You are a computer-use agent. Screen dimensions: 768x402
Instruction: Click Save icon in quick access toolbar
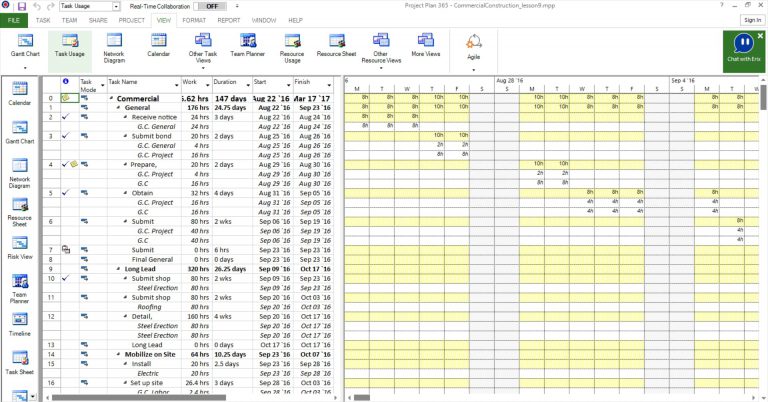click(x=22, y=6)
